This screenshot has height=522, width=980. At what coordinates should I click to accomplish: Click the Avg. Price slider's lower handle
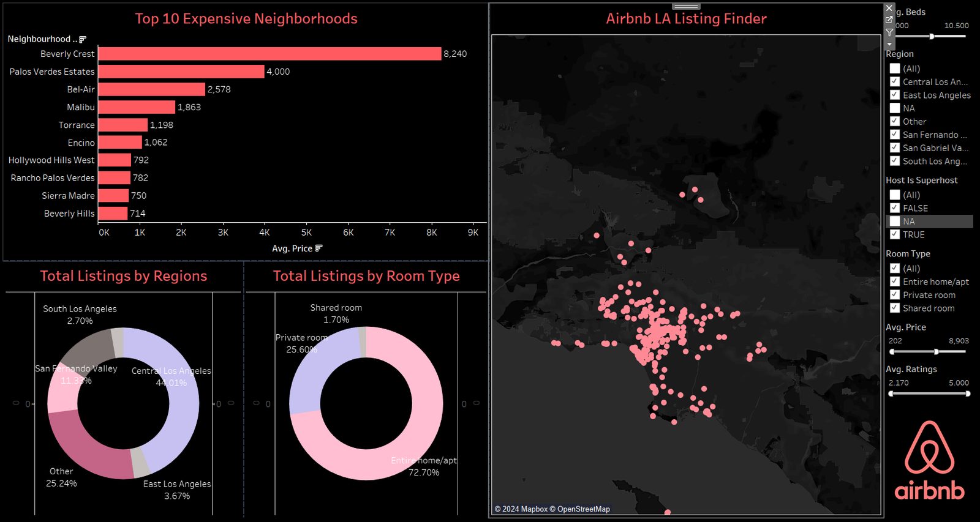[892, 352]
